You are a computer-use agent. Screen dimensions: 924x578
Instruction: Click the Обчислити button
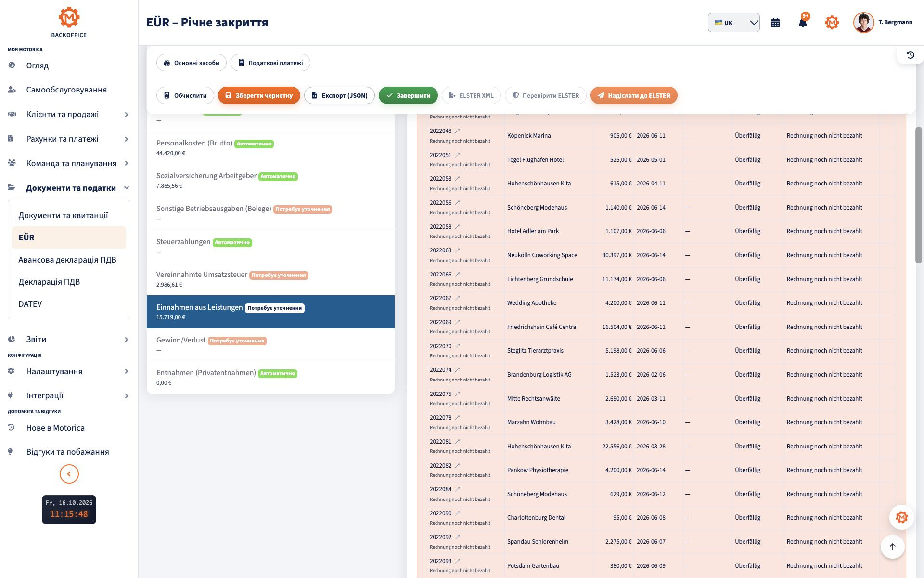coord(185,95)
